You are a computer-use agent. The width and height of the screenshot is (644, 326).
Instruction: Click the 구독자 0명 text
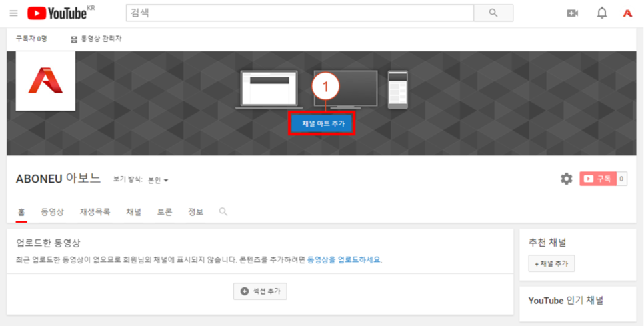(31, 39)
